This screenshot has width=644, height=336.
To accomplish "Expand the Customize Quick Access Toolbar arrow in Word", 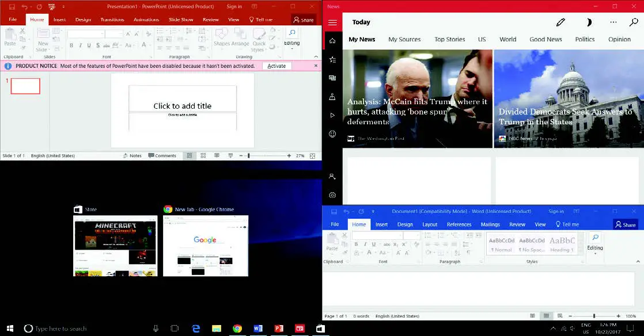I will tap(373, 212).
